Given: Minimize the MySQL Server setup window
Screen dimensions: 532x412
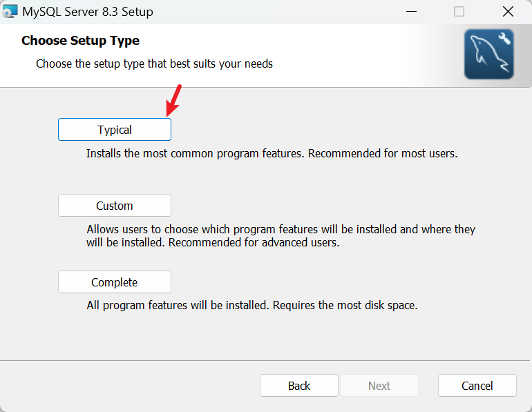Looking at the screenshot, I should click(411, 12).
